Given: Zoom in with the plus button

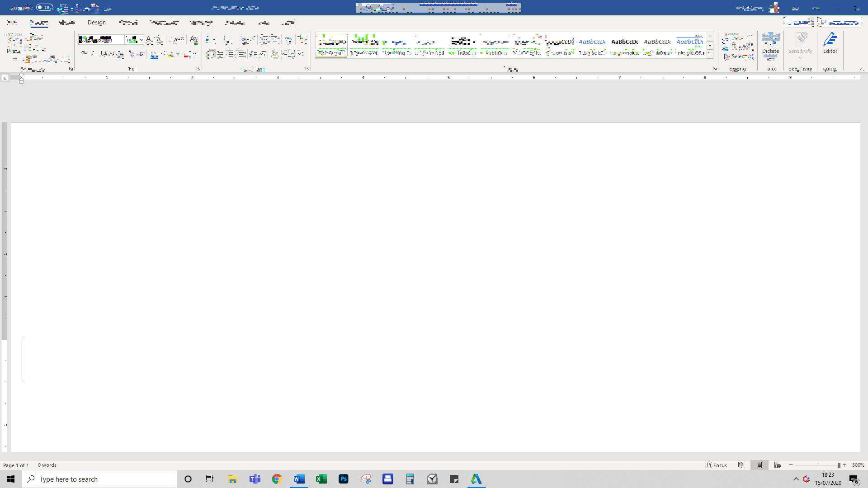Looking at the screenshot, I should coord(844,465).
